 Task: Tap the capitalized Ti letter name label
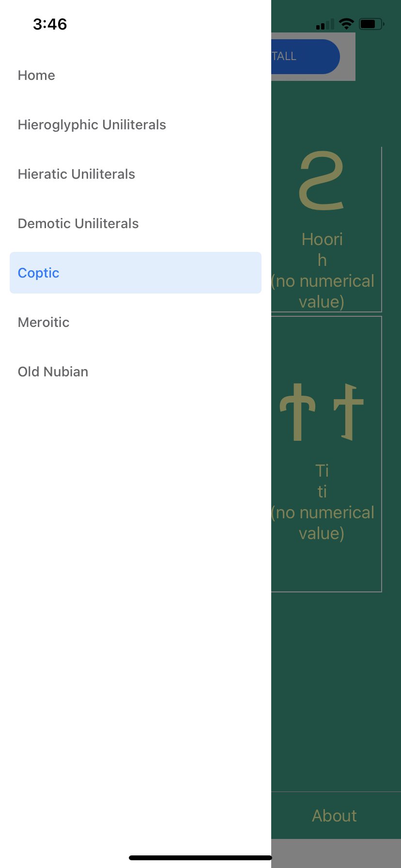click(x=322, y=470)
